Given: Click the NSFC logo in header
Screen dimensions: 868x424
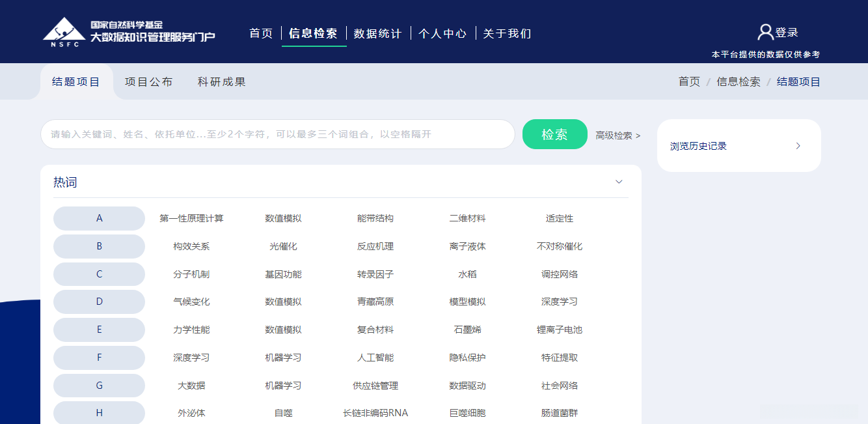Looking at the screenshot, I should (129, 33).
